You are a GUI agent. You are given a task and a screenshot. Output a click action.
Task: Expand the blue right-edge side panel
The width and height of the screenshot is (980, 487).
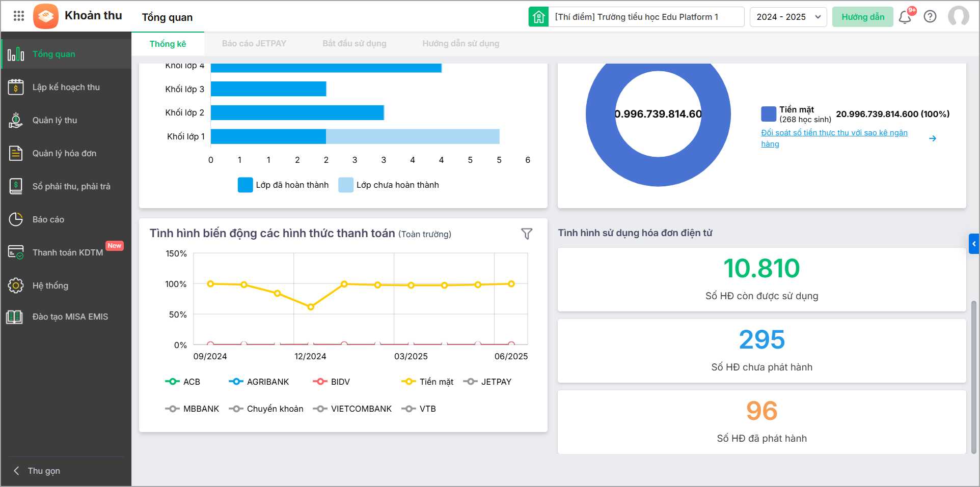click(x=973, y=244)
